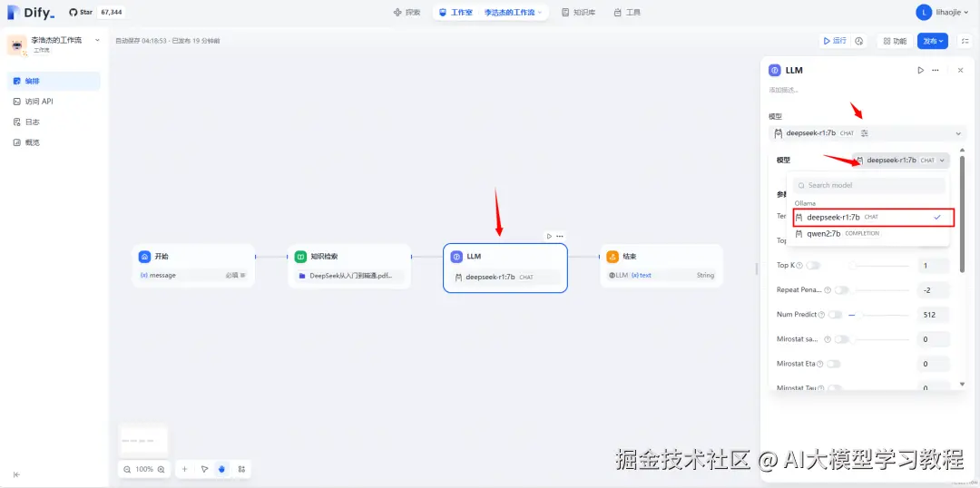Click the Top K value field
The width and height of the screenshot is (980, 488).
tap(934, 266)
